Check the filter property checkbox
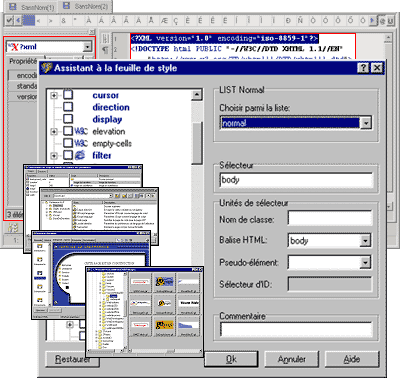Image resolution: width=400 pixels, height=378 pixels. (x=68, y=155)
